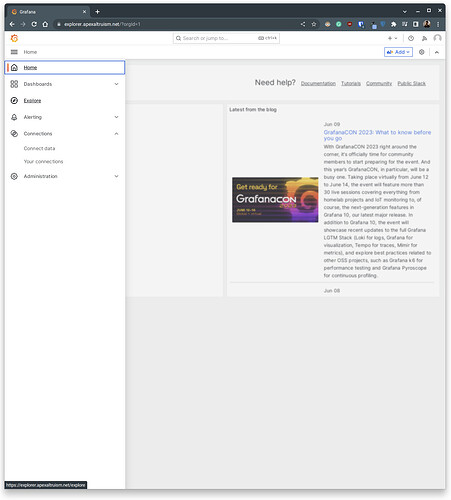
Task: Bookmark this page star
Action: point(314,24)
